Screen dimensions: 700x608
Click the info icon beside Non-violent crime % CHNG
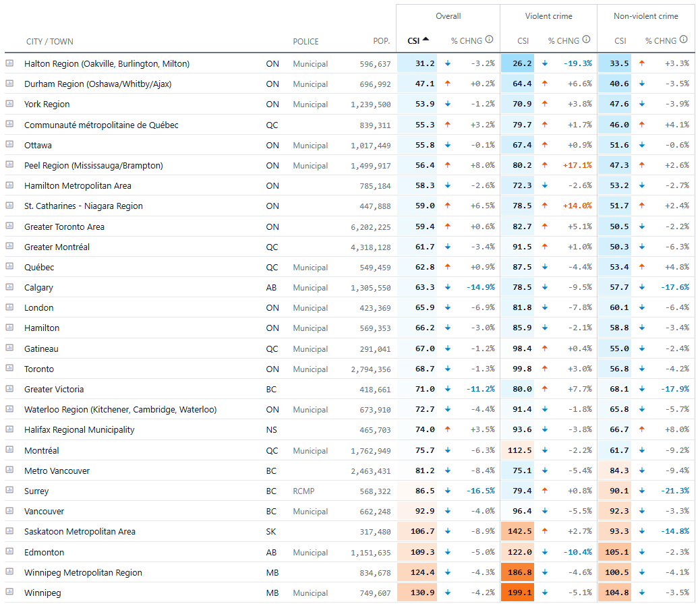(684, 39)
